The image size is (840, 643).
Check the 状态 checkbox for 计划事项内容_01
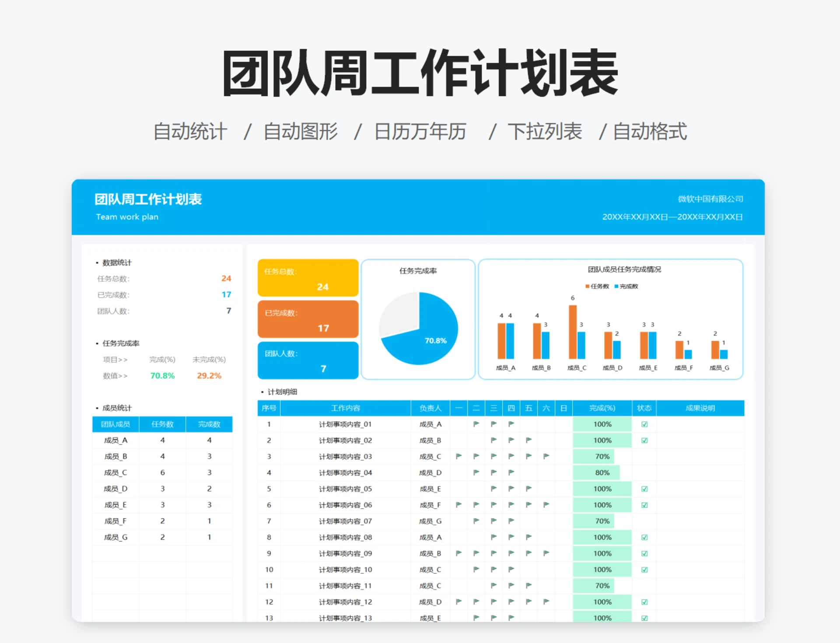[x=644, y=424]
